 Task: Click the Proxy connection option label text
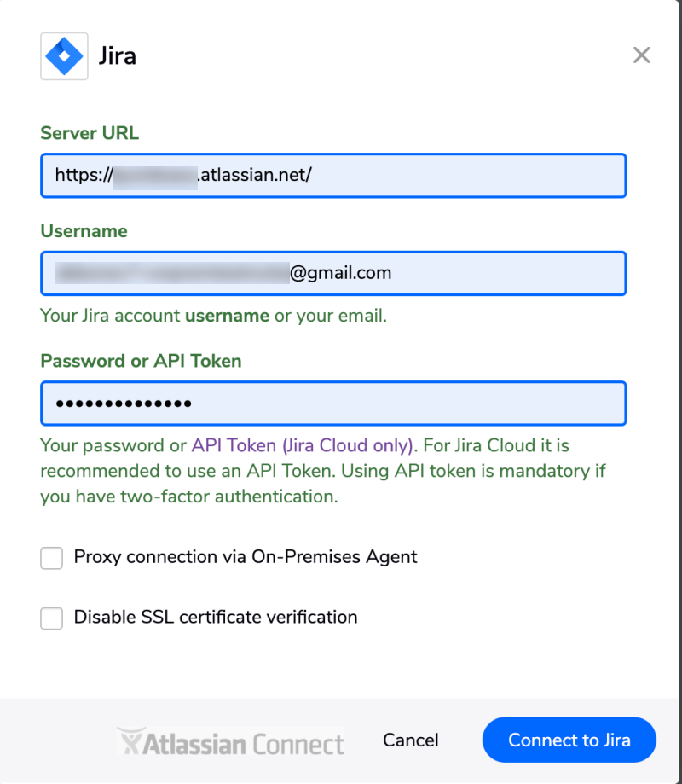246,557
